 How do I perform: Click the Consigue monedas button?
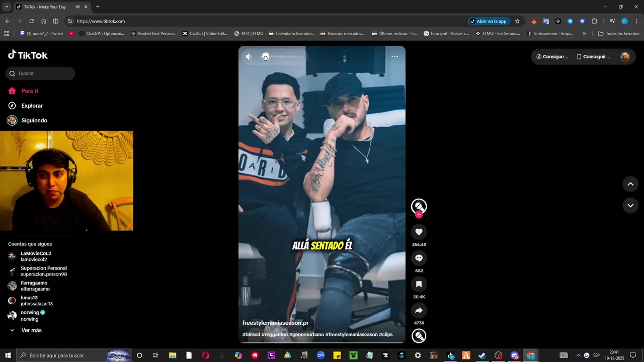tap(552, 57)
